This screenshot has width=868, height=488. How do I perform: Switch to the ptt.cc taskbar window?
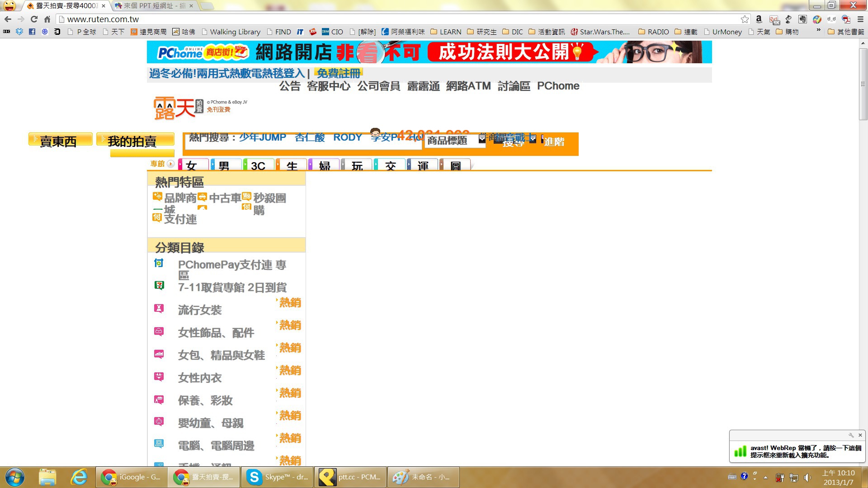tap(350, 477)
